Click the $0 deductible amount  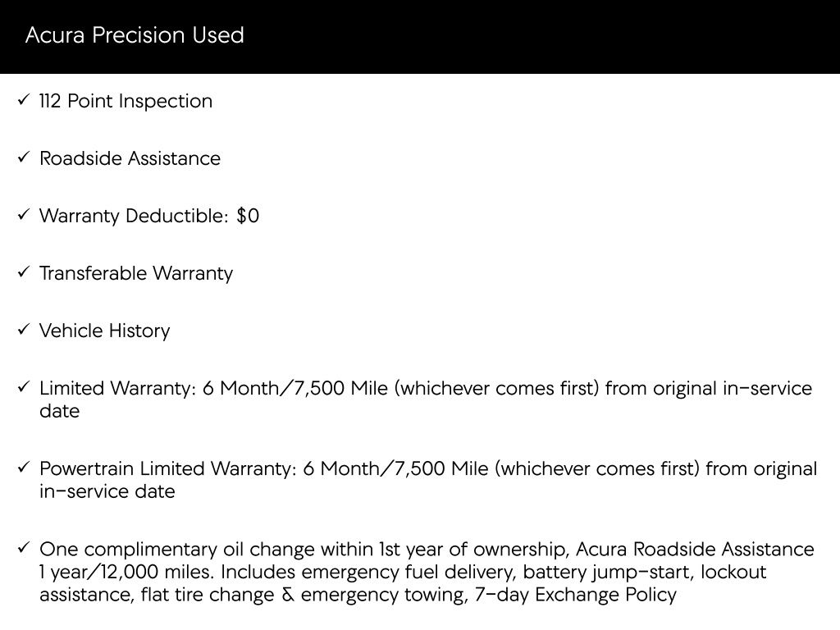[x=247, y=216]
